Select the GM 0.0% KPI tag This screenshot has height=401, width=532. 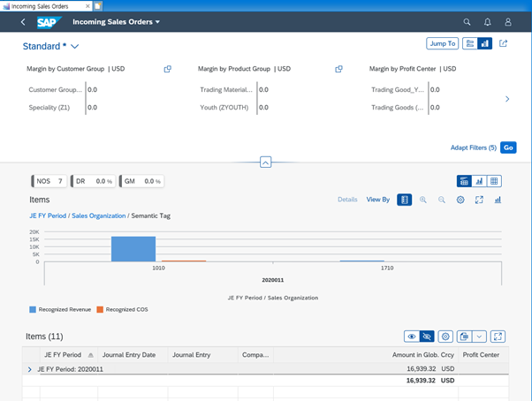141,181
